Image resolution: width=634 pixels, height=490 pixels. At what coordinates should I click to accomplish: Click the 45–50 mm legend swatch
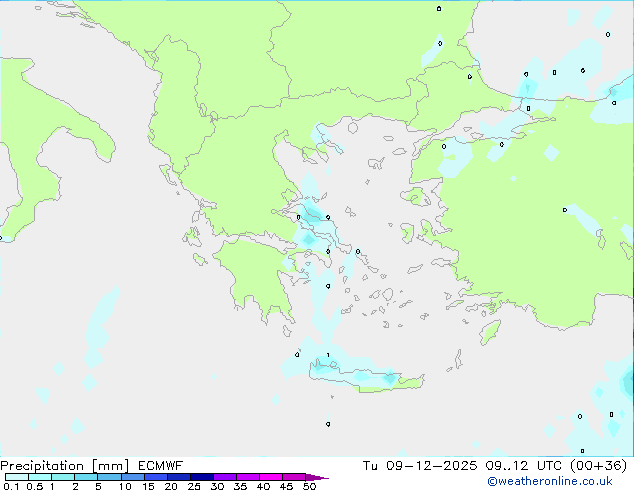(294, 477)
